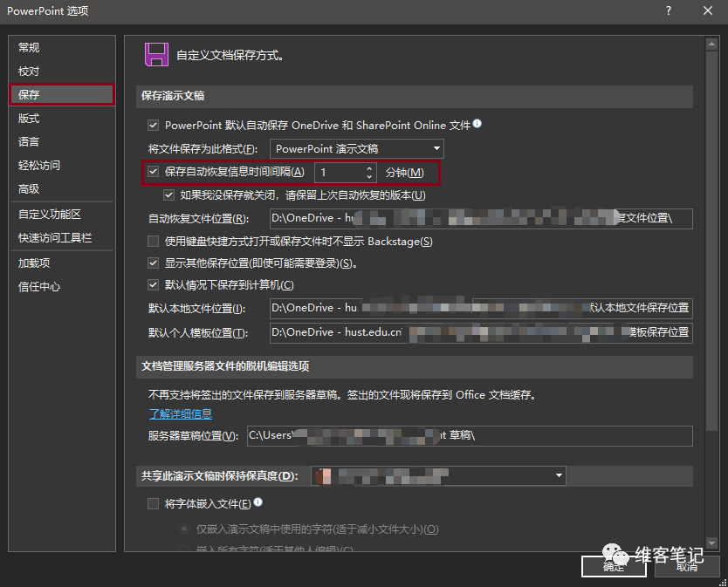Viewport: 728px width, 587px height.
Task: Select 仅嵌入演示文稿中使用的字符 radio option
Action: click(x=185, y=529)
